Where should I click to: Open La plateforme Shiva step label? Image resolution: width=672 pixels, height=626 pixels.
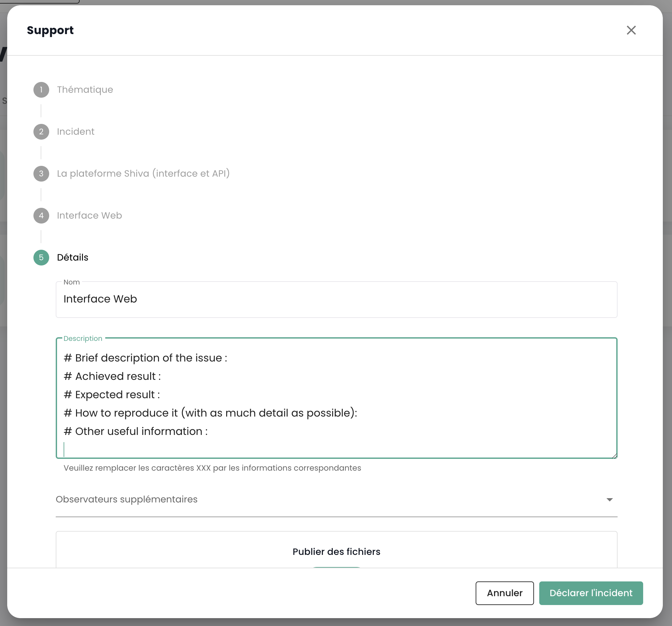coord(143,174)
